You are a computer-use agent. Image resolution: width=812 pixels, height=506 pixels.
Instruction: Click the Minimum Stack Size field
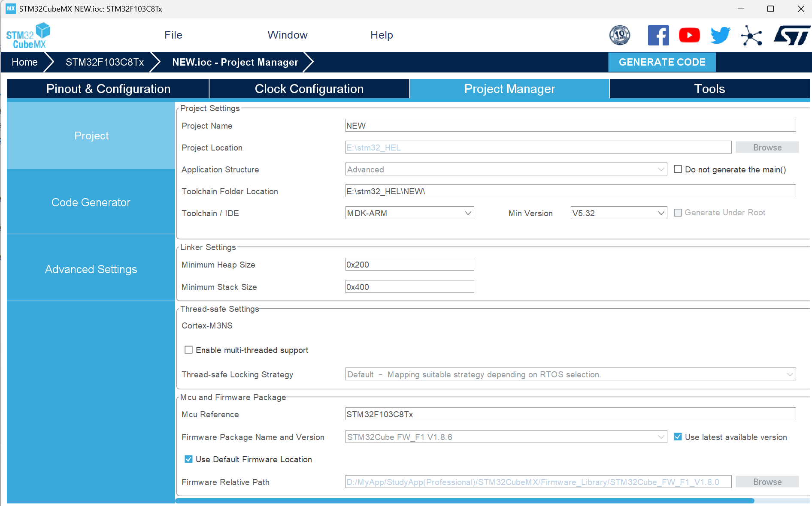[x=409, y=287]
